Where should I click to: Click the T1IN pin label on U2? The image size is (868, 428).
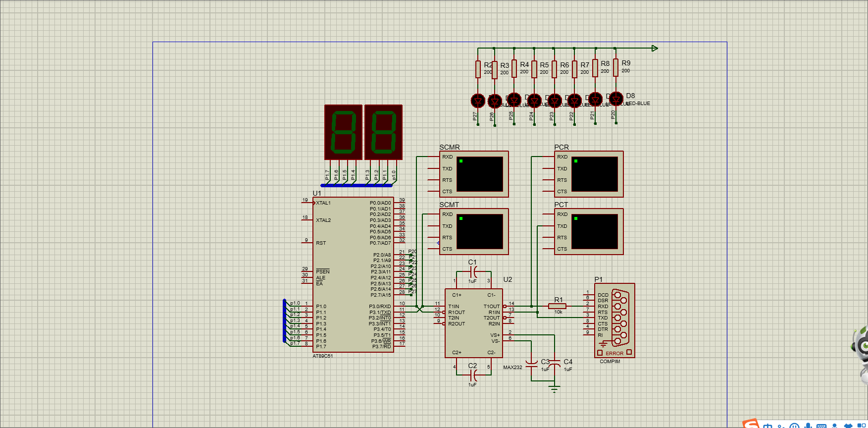click(x=454, y=307)
